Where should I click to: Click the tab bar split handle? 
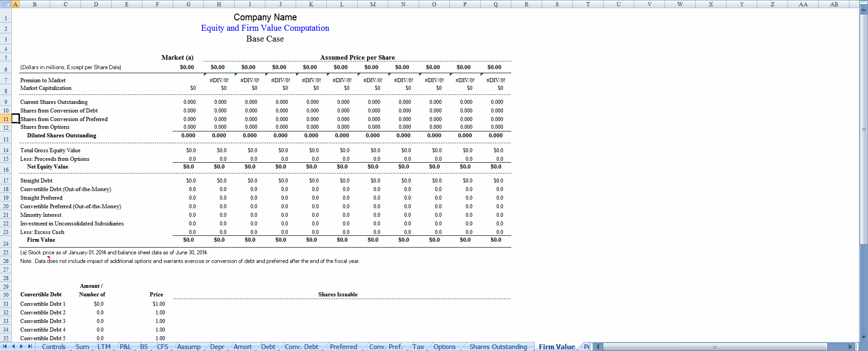coord(591,346)
